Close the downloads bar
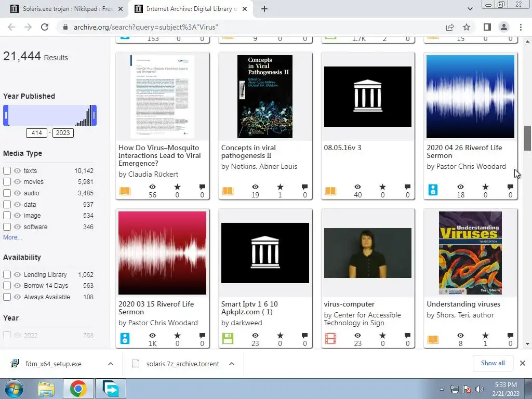 click(523, 363)
